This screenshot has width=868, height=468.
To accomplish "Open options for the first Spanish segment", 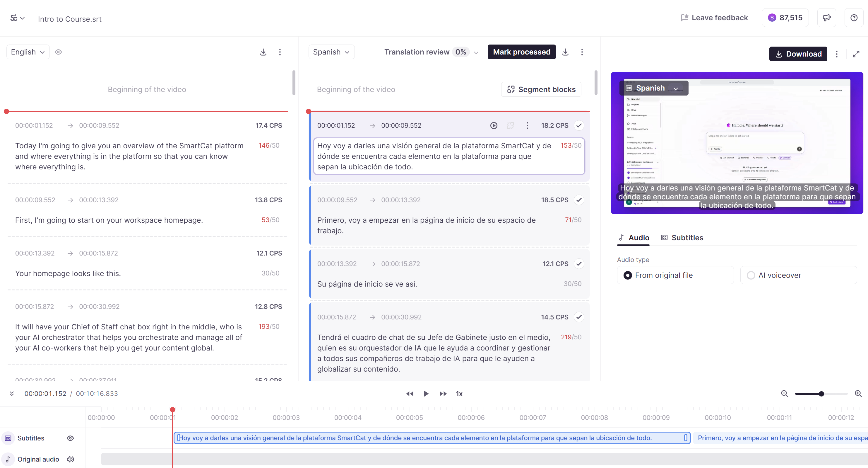I will click(527, 125).
